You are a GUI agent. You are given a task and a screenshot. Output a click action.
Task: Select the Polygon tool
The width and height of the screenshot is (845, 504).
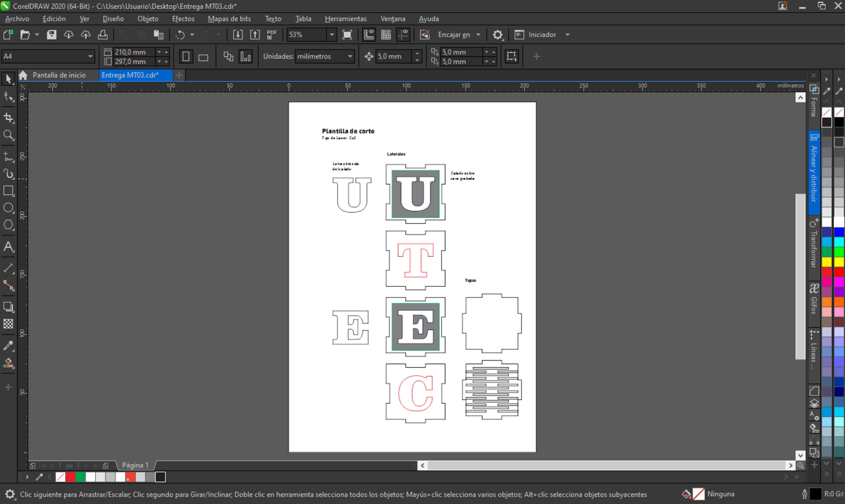8,225
